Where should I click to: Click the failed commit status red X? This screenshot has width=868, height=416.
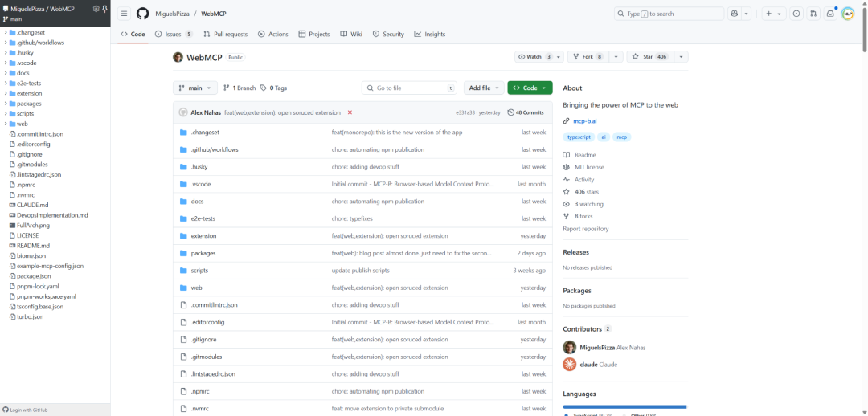[350, 112]
